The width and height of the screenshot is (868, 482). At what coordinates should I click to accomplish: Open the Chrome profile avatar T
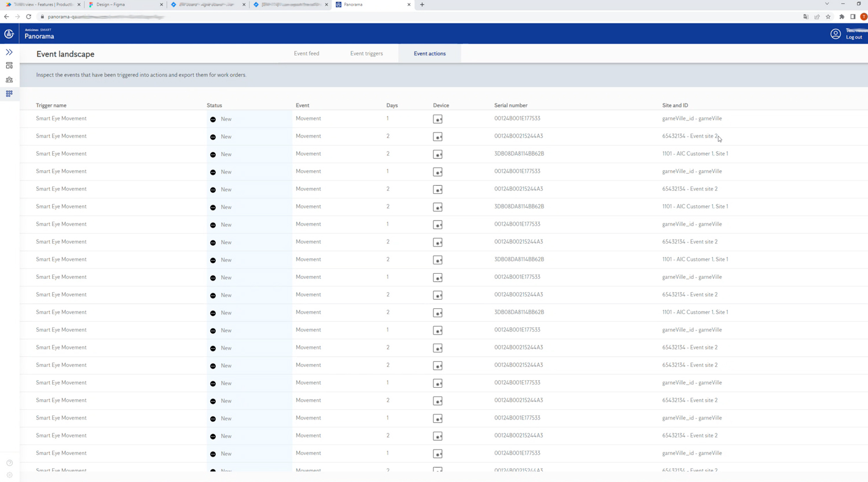(863, 17)
